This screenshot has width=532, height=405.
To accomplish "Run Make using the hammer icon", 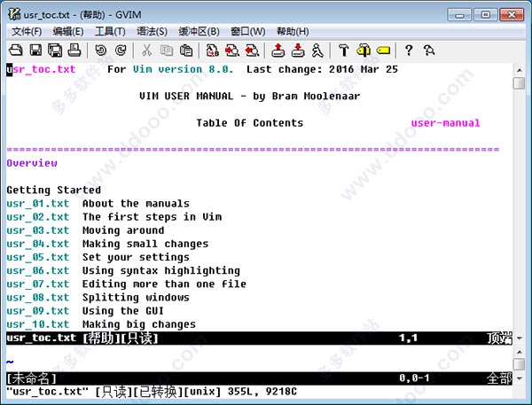I will (343, 51).
